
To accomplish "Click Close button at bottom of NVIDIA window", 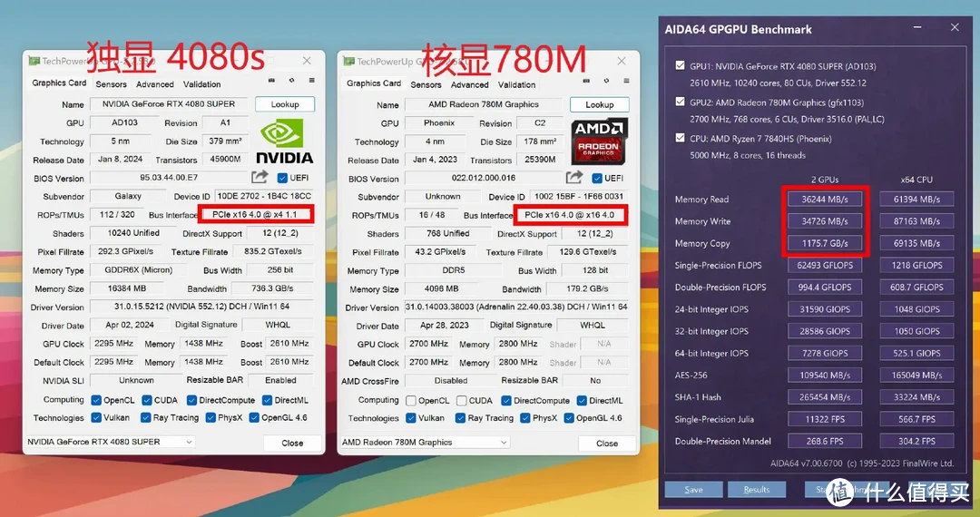I will [292, 443].
